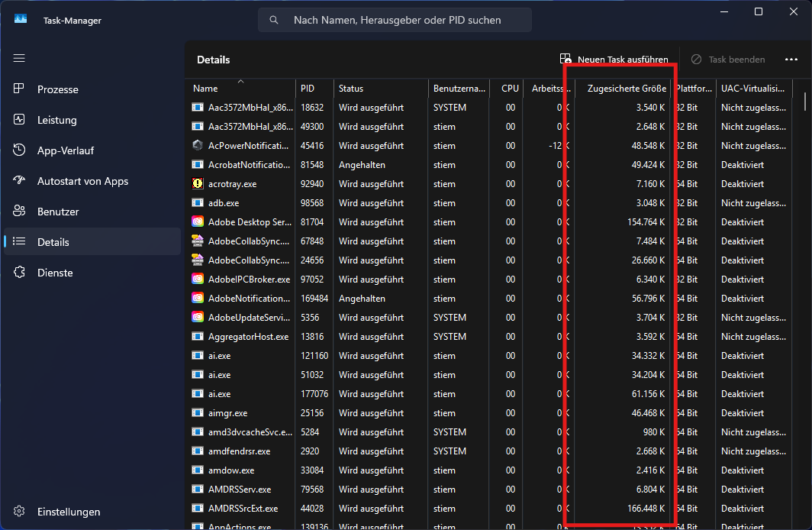
Task: Click the search magnifier icon
Action: pos(274,20)
